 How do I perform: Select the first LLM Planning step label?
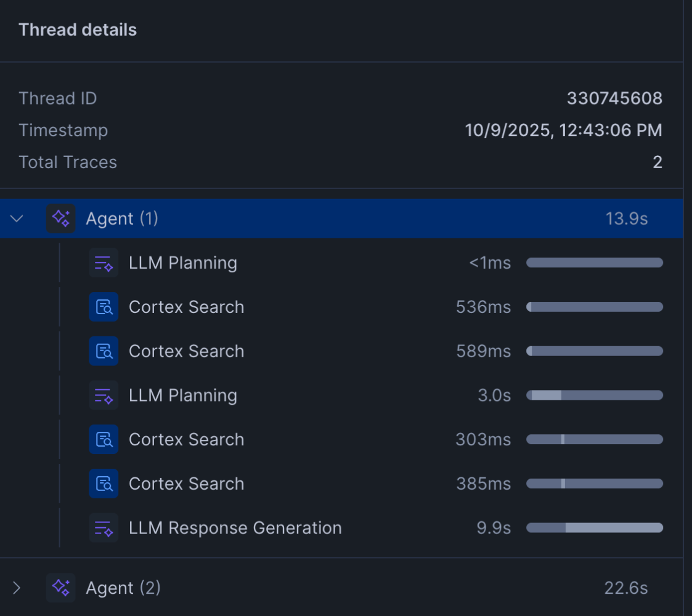(182, 263)
